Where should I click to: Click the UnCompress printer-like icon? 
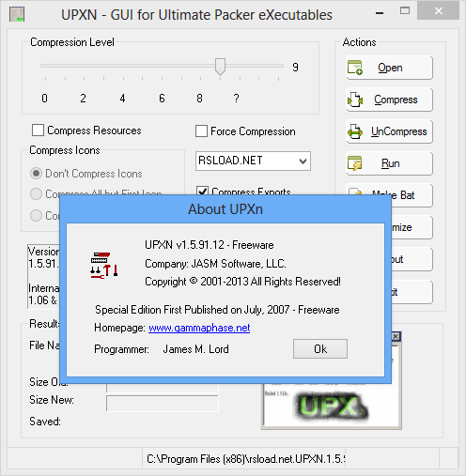tap(355, 131)
